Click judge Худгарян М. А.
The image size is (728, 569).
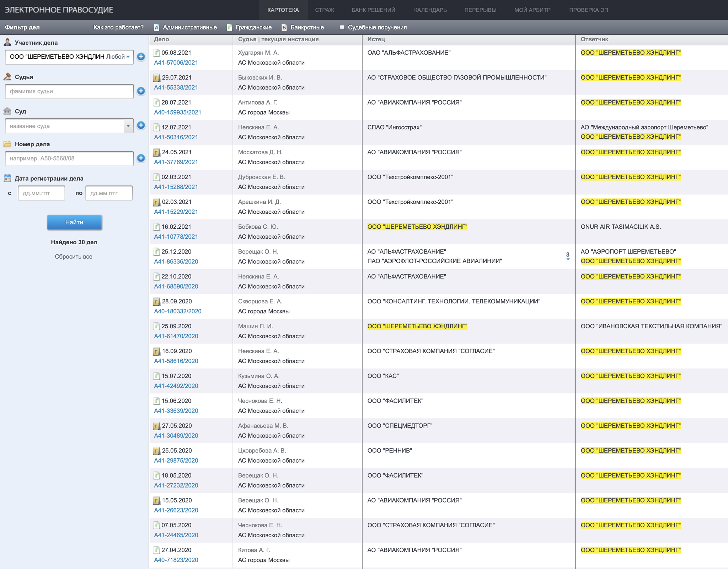(258, 53)
